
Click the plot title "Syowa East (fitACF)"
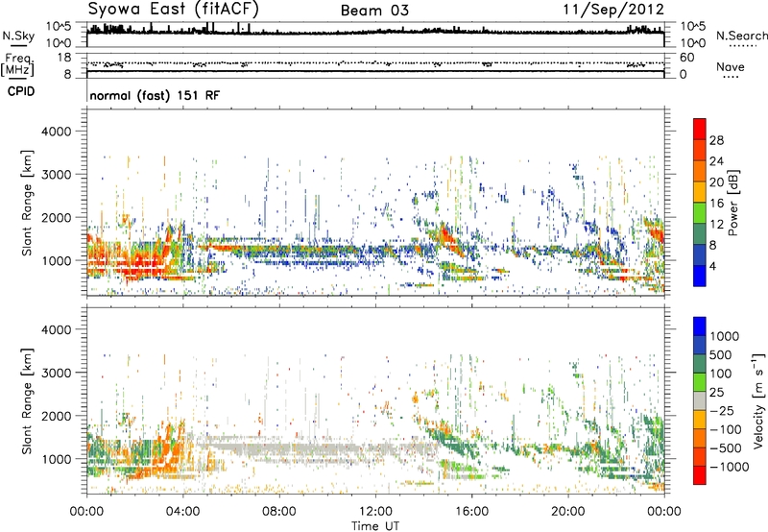pos(173,9)
